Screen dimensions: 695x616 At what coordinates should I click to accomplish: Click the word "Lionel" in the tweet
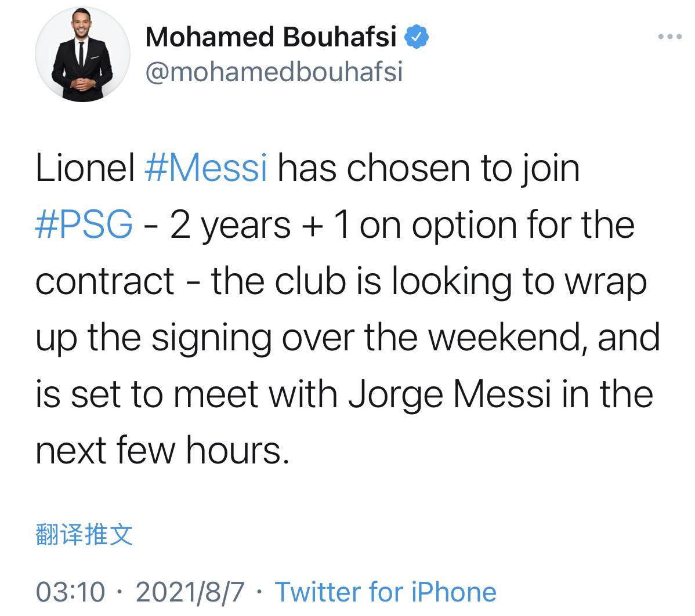tap(85, 169)
